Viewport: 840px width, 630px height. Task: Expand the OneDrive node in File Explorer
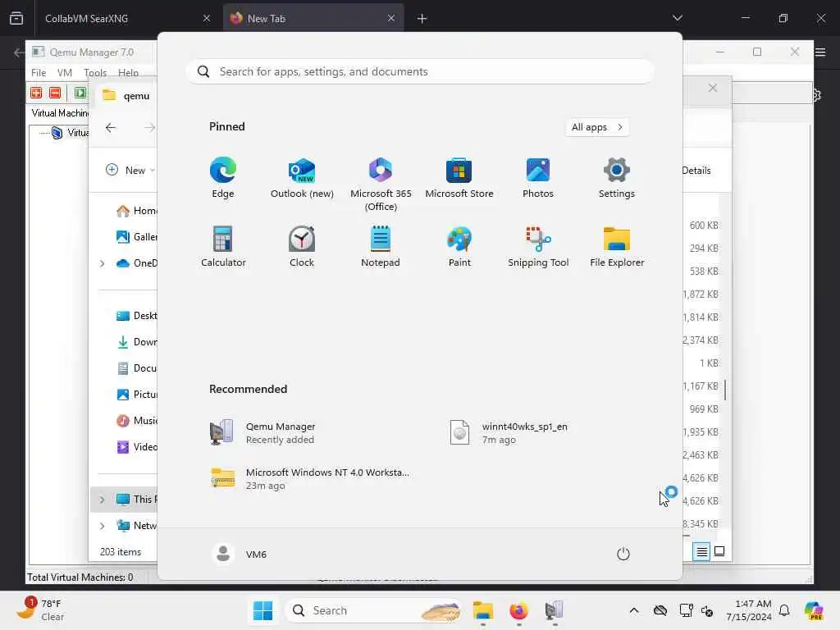[103, 263]
